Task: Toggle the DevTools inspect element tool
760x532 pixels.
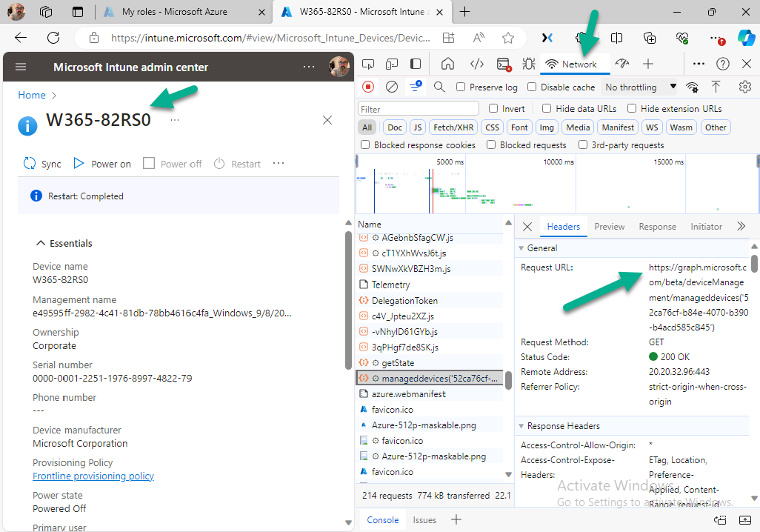Action: 368,64
